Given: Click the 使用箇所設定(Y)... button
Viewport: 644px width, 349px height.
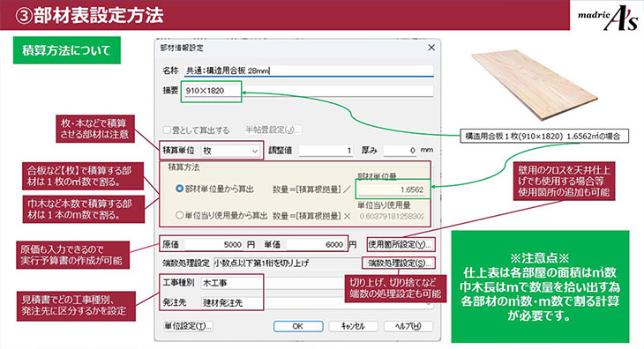Looking at the screenshot, I should coord(401,244).
